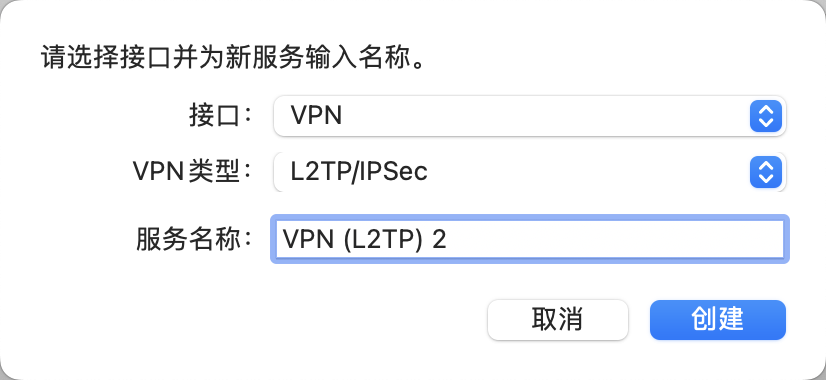Click the up arrow of 接口 chevron icon

click(x=765, y=109)
